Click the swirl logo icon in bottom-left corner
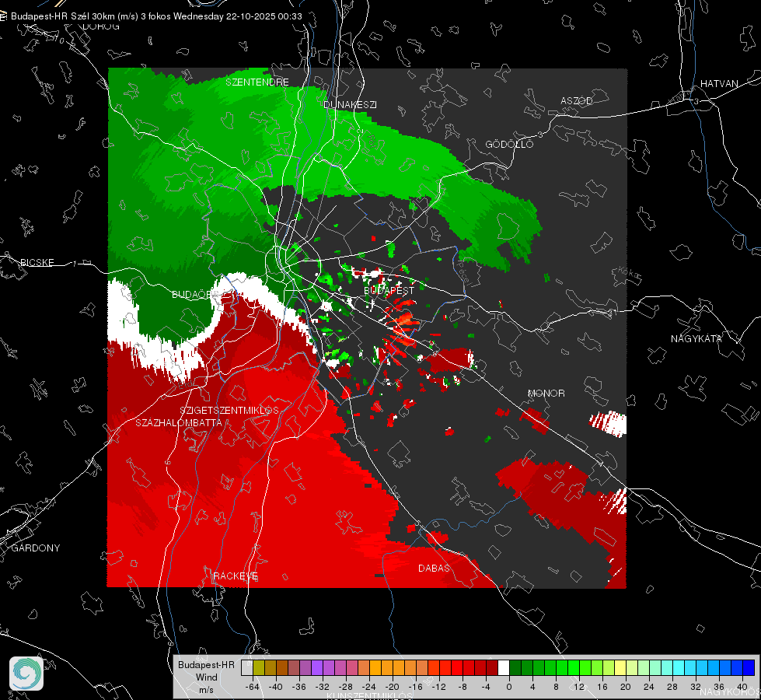This screenshot has height=700, width=761. (26, 674)
